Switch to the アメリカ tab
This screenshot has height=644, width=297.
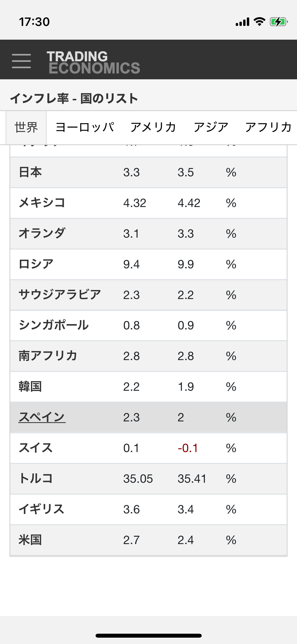pyautogui.click(x=153, y=127)
